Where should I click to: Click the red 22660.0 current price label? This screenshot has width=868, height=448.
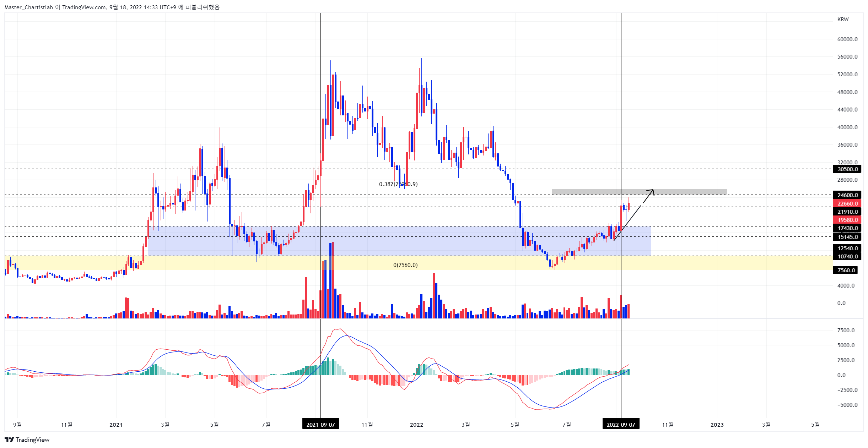click(847, 203)
